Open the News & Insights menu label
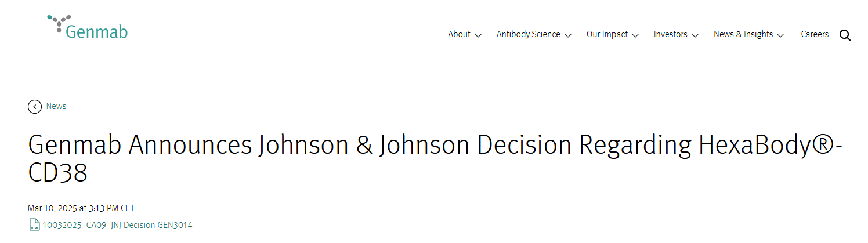 [743, 34]
